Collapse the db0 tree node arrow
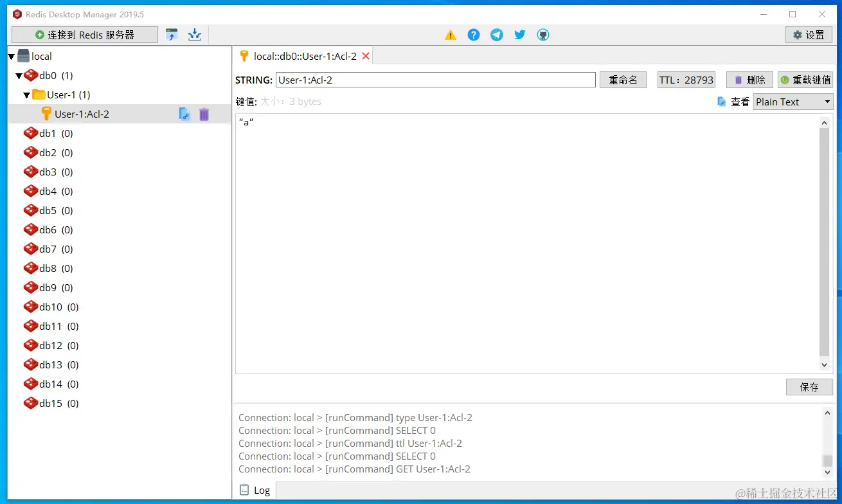Screen dimensions: 842x504 pos(19,76)
